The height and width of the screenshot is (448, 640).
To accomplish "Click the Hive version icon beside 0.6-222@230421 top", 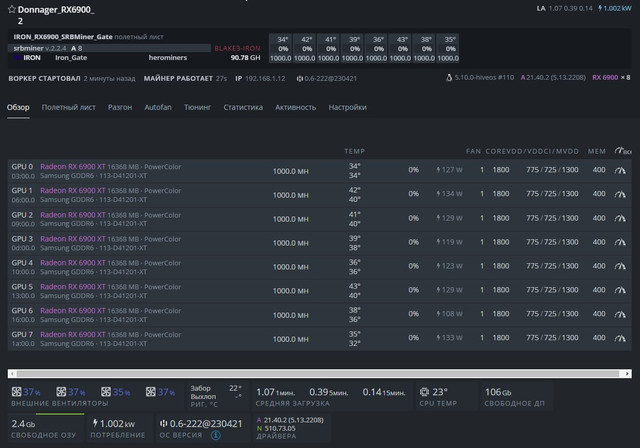I will pyautogui.click(x=300, y=78).
